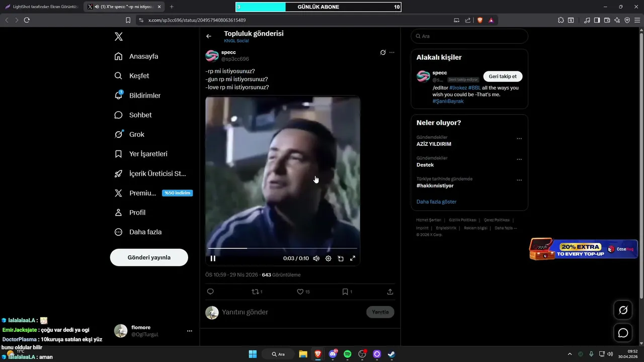The image size is (644, 362).
Task: Open Spotify from the taskbar
Action: pyautogui.click(x=347, y=354)
